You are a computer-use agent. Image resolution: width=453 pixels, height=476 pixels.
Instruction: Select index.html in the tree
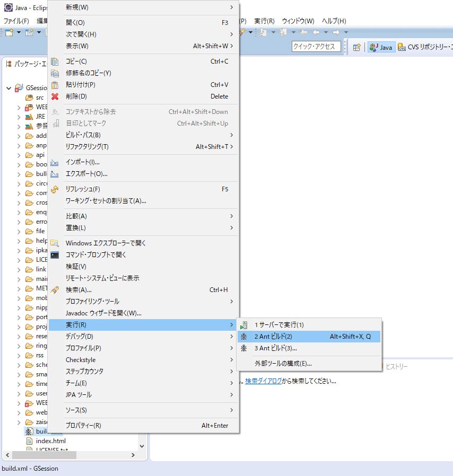(x=51, y=441)
